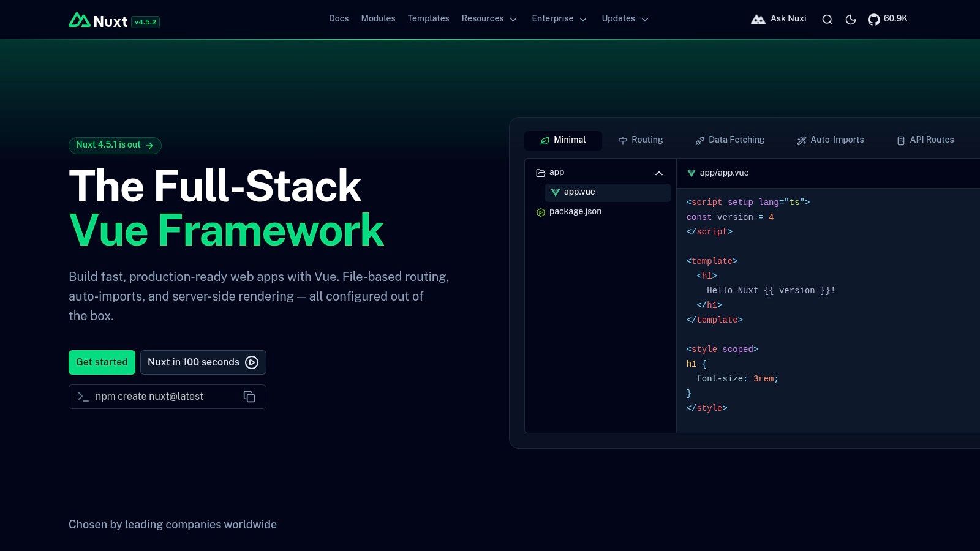Click the arrow in the Nuxt 4.5.1 is out badge
The height and width of the screenshot is (551, 980).
tap(149, 146)
